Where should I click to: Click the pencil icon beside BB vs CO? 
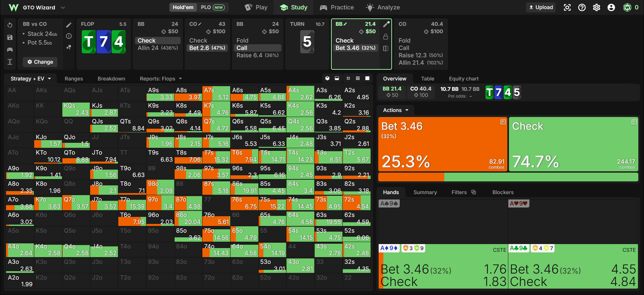(69, 25)
